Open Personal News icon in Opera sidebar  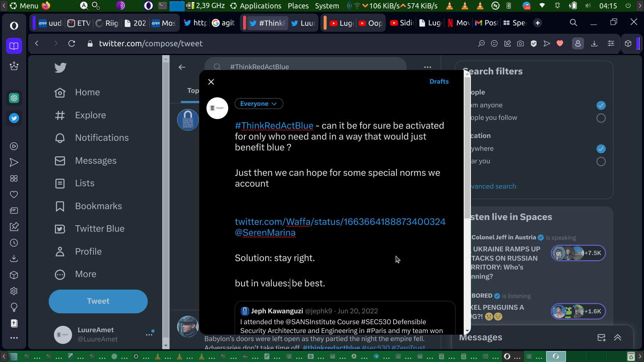(14, 210)
